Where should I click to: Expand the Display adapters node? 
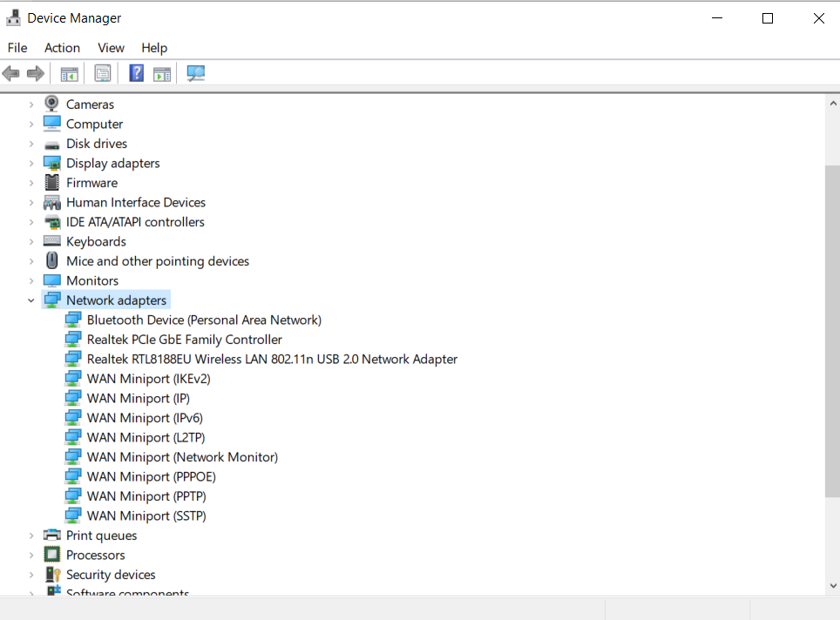(x=31, y=164)
